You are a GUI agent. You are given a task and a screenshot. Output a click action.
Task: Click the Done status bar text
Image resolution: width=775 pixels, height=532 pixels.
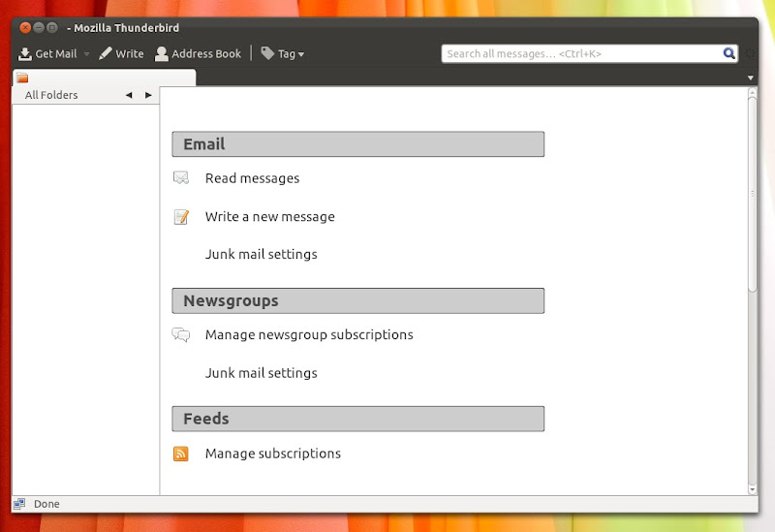tap(46, 504)
